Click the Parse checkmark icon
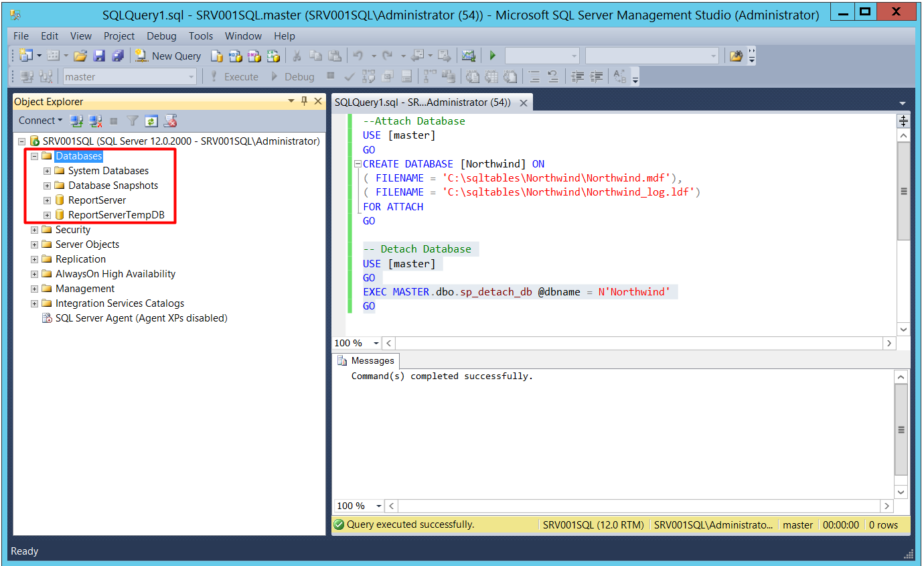Screen dimensions: 924x566 click(350, 76)
